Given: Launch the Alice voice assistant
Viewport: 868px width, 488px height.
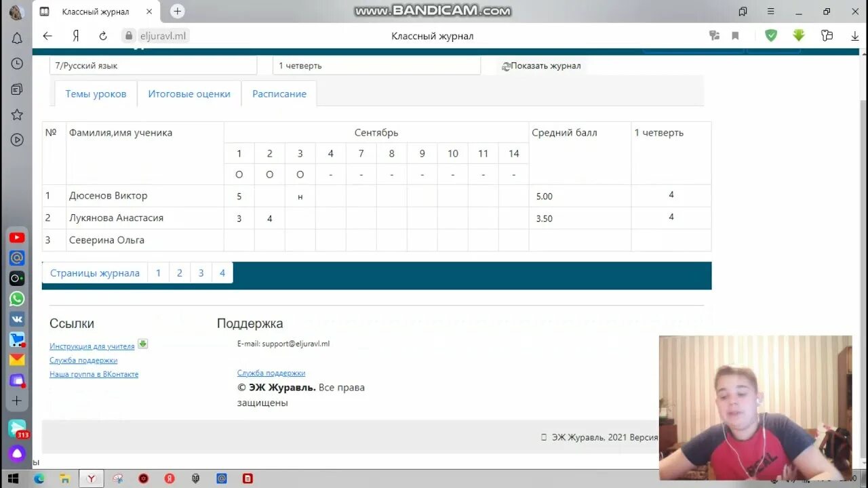Looking at the screenshot, I should click(17, 454).
